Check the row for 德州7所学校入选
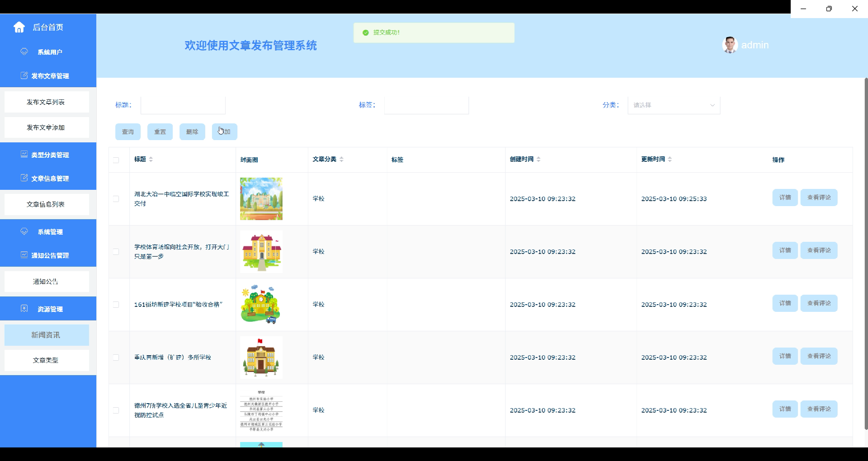The image size is (868, 461). click(x=116, y=410)
